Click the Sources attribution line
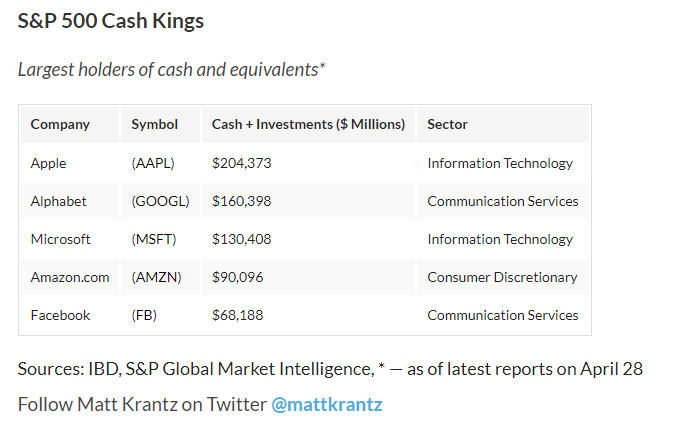 (330, 368)
